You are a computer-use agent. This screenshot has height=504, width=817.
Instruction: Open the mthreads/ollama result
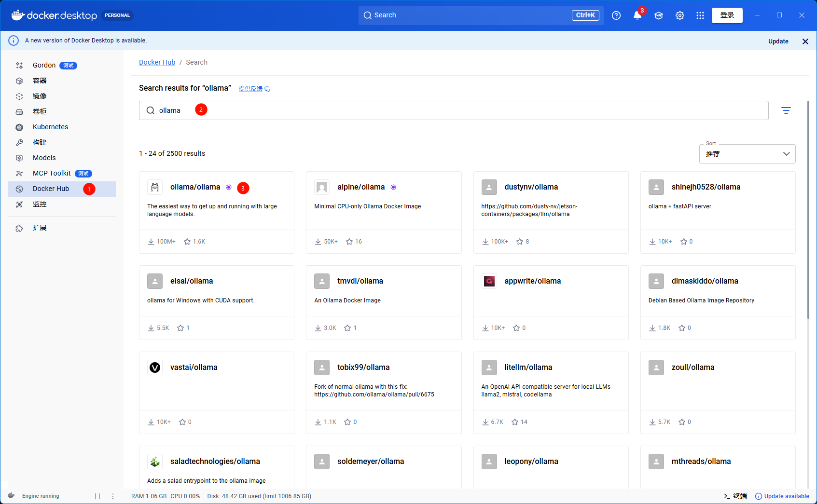(718, 467)
